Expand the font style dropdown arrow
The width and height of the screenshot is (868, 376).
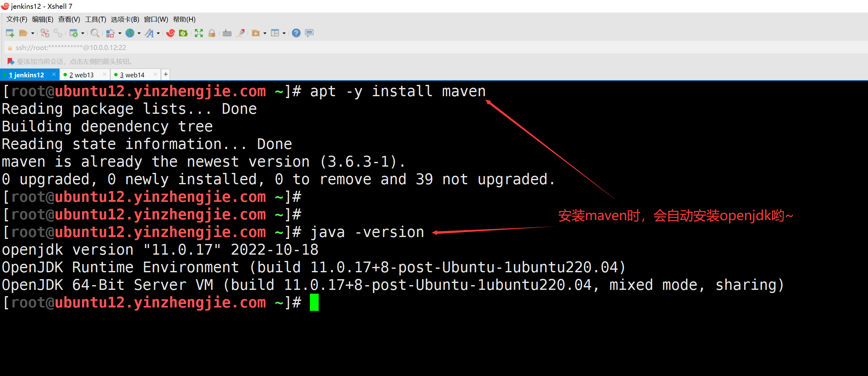[x=158, y=33]
